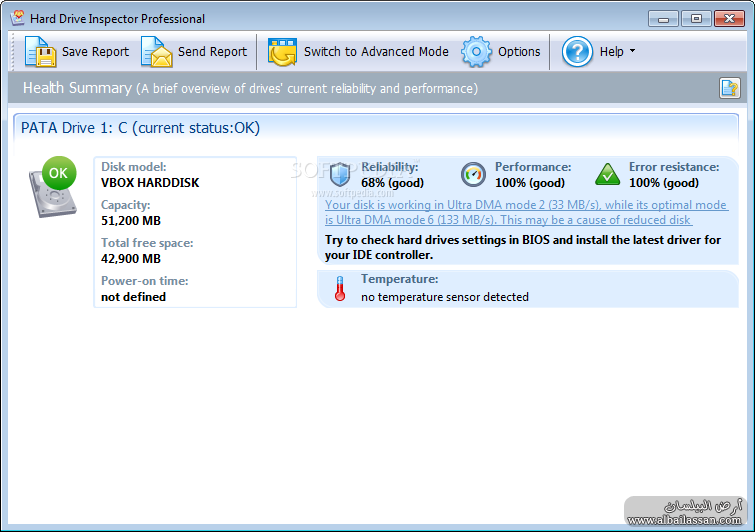755x532 pixels.
Task: Click the Options gear icon
Action: tap(476, 52)
